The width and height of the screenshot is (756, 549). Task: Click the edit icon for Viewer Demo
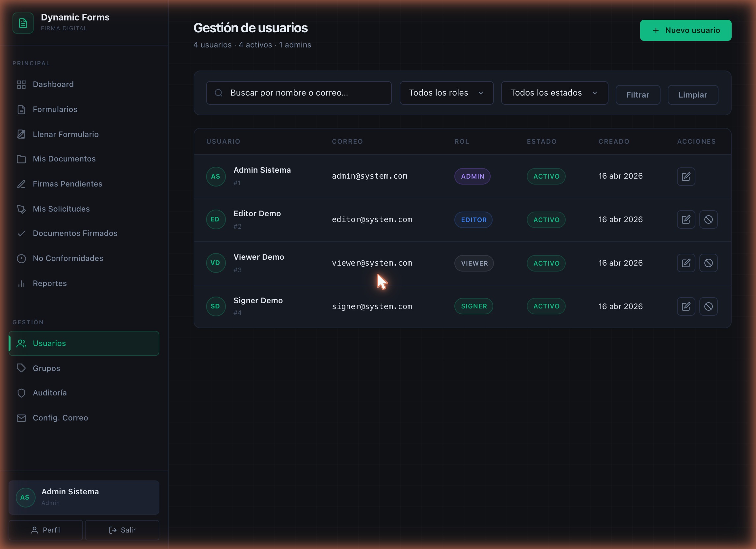click(x=686, y=263)
